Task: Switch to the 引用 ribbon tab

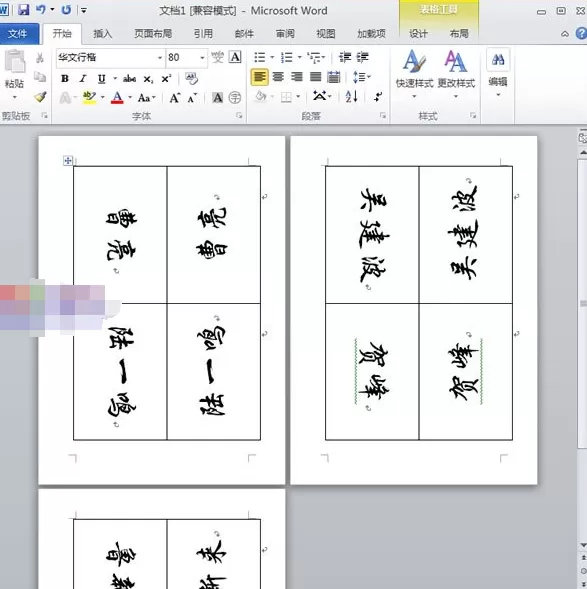Action: point(203,34)
